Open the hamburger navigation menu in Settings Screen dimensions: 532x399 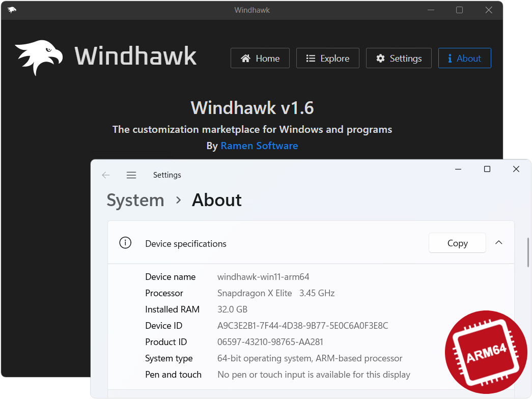(x=131, y=175)
